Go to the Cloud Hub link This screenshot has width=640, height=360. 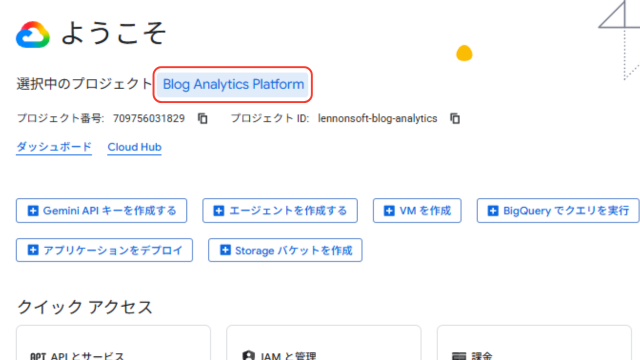point(134,147)
